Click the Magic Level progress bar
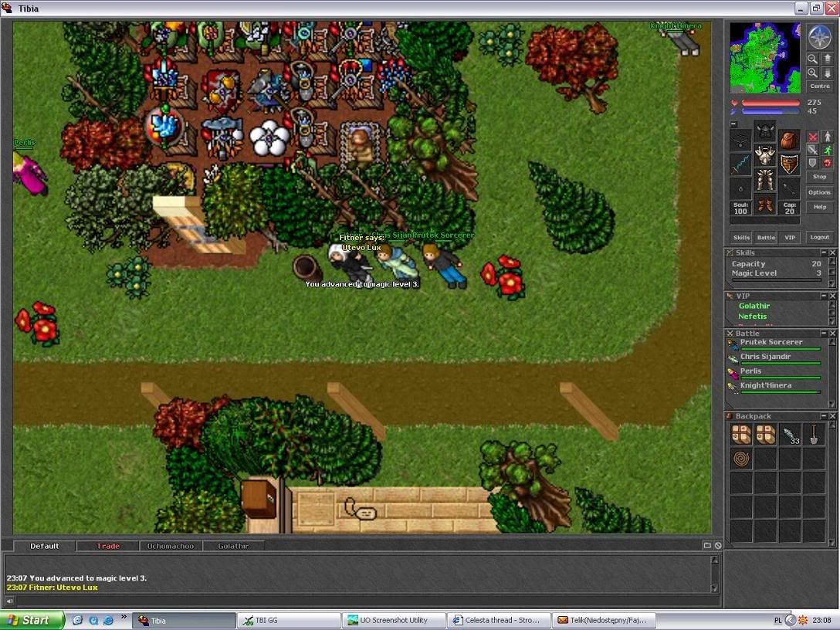 pyautogui.click(x=776, y=279)
